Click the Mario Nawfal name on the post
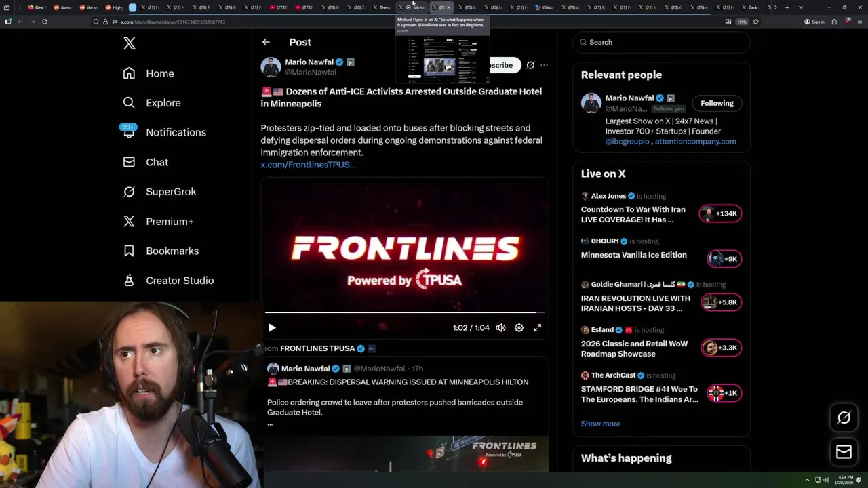The width and height of the screenshot is (868, 488). click(x=309, y=62)
